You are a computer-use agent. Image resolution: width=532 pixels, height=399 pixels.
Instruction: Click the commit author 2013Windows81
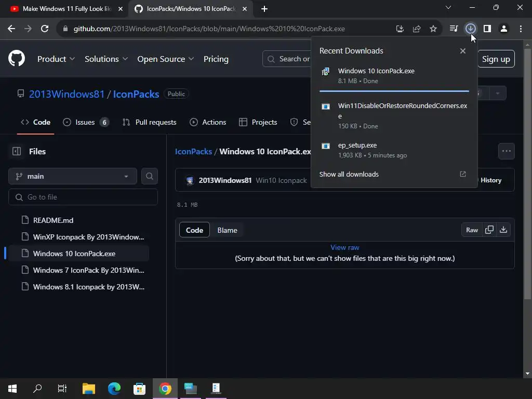click(x=225, y=180)
